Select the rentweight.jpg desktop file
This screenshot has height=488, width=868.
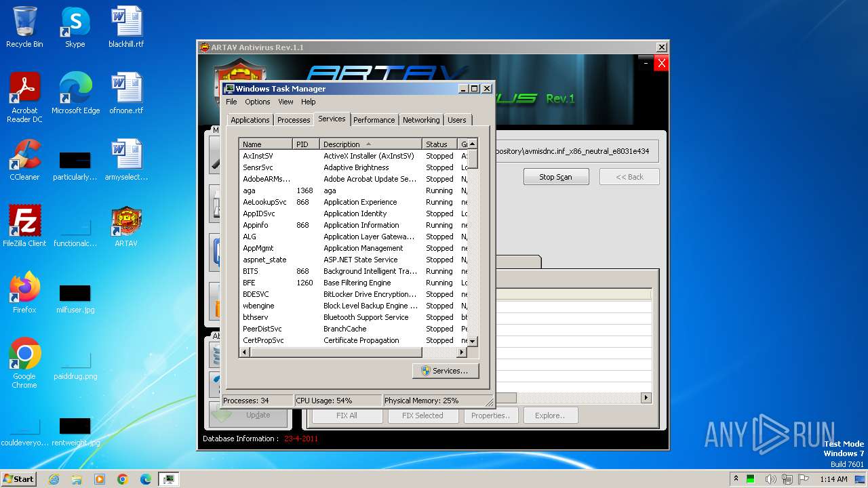[75, 432]
